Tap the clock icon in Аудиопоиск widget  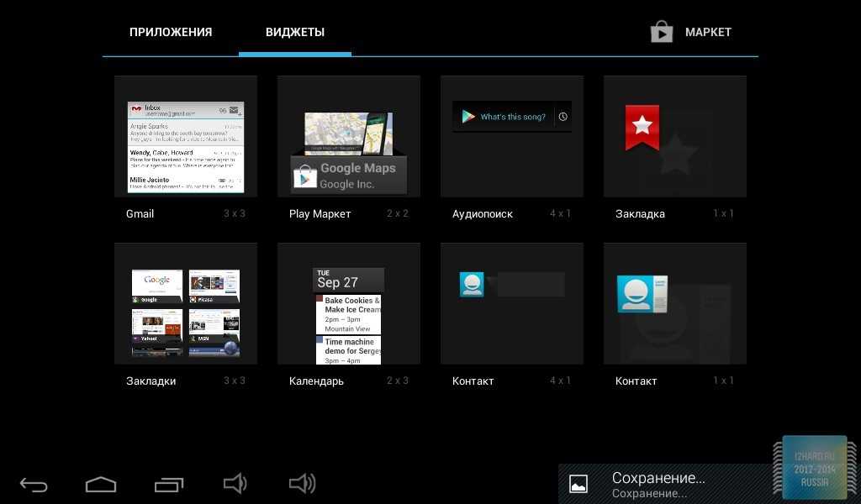point(563,117)
